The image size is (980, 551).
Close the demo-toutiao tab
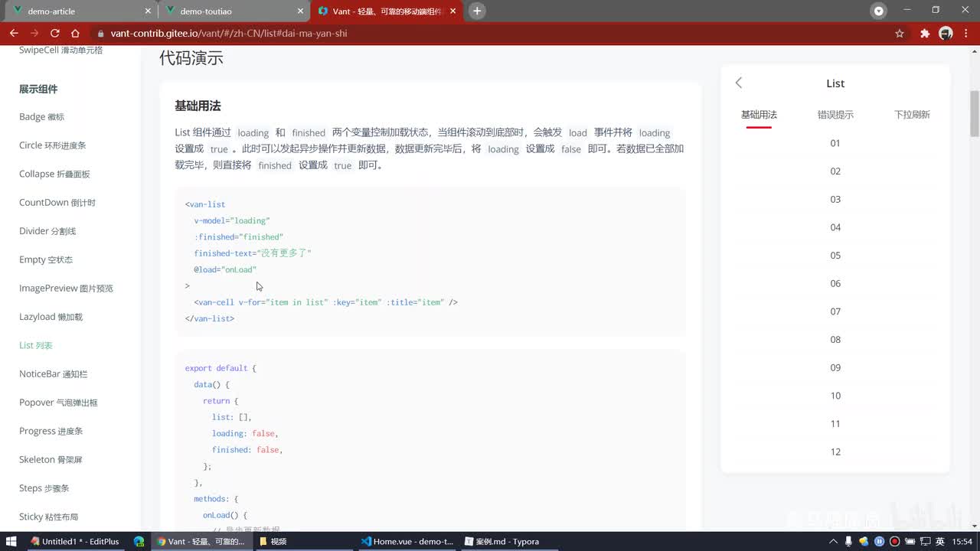tap(300, 11)
